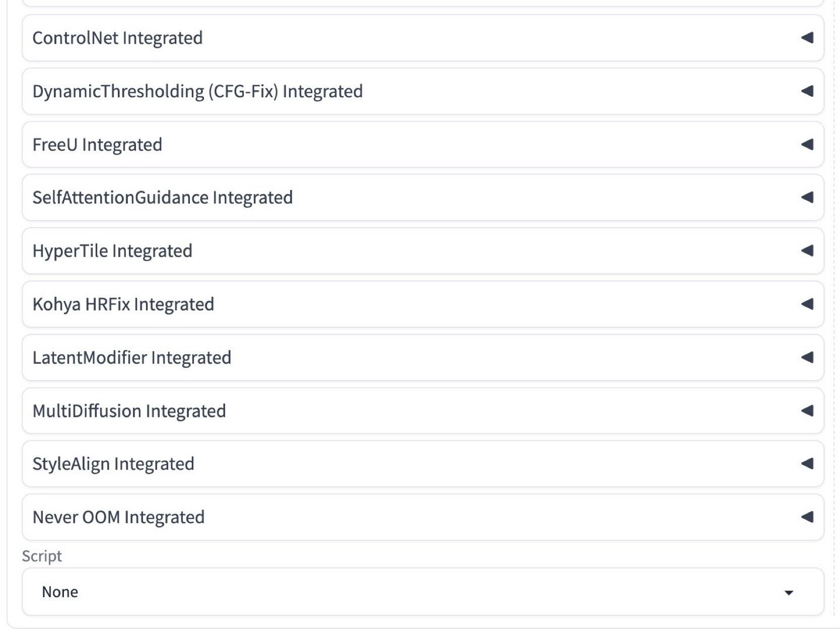Image resolution: width=840 pixels, height=634 pixels.
Task: Open the Never OOM Integrated section
Action: pos(118,518)
